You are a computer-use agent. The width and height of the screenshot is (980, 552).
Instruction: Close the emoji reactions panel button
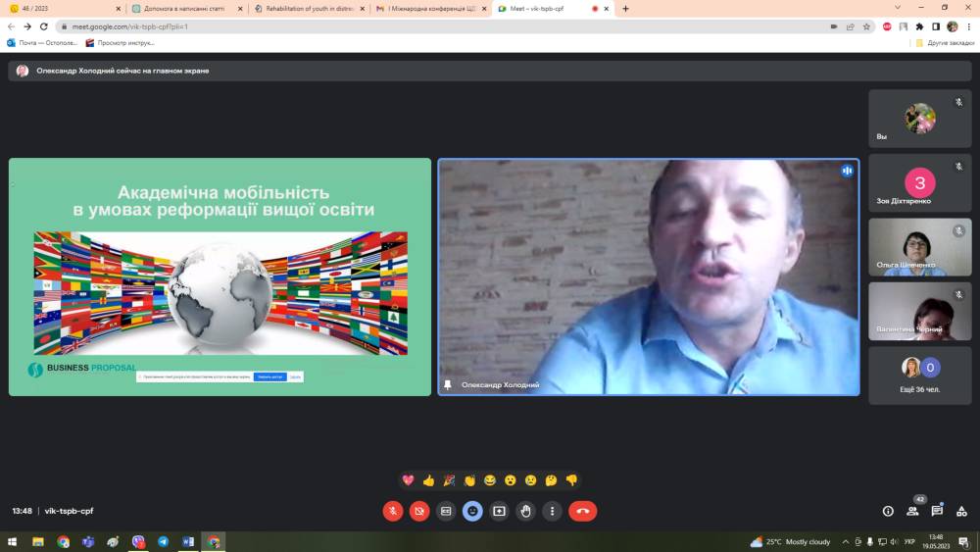click(472, 511)
